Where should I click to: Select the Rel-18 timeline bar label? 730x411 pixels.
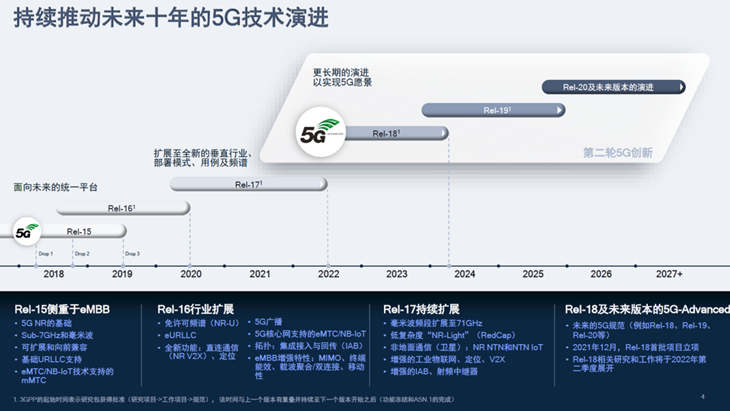coord(386,134)
